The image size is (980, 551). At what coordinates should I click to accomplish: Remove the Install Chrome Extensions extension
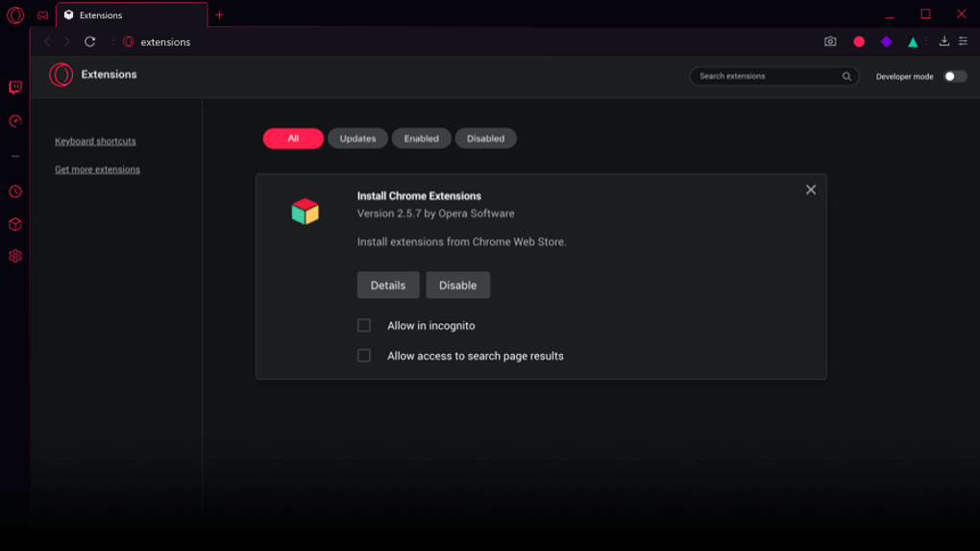[x=811, y=189]
